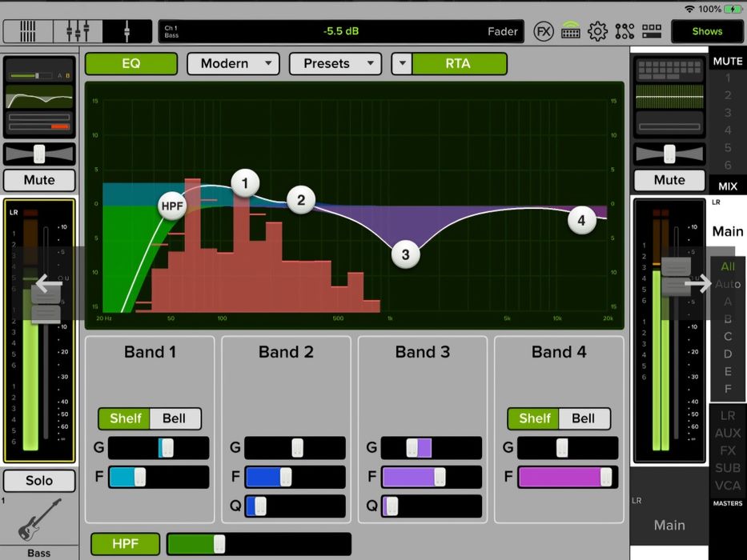The height and width of the screenshot is (560, 747).
Task: Open the quick access panel icon
Action: 652,31
